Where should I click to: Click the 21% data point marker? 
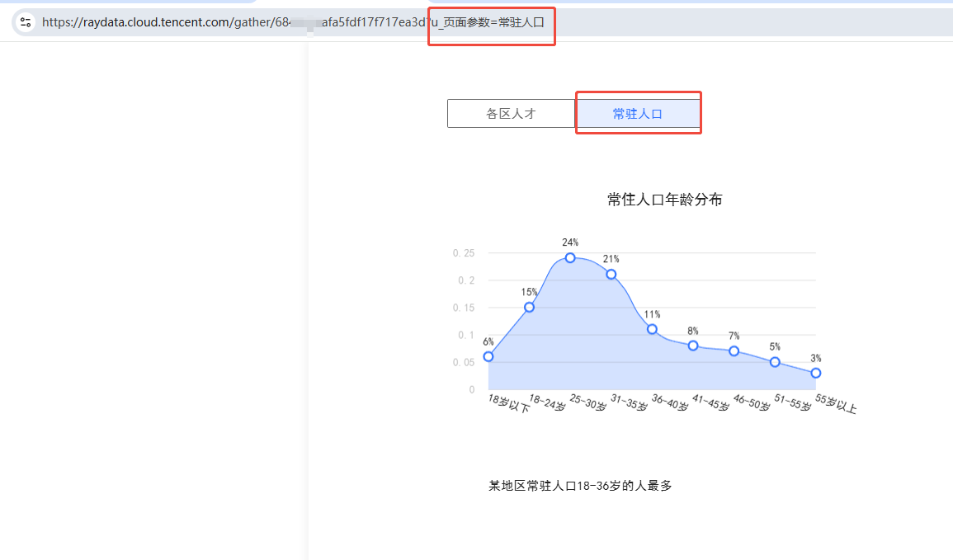click(611, 274)
